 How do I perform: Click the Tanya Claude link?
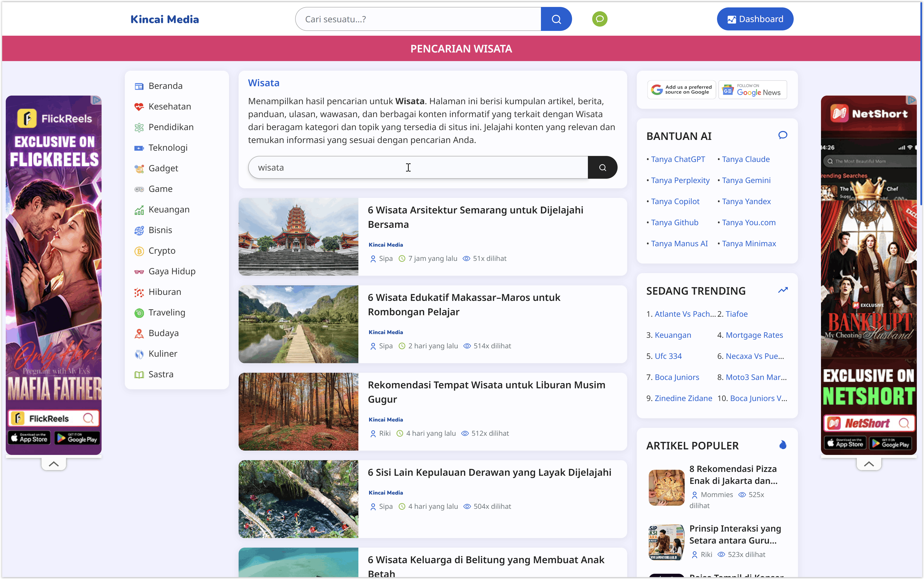[746, 159]
